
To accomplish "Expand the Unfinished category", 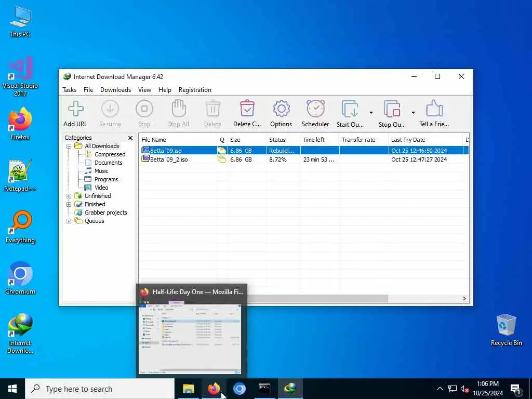I will tap(69, 196).
